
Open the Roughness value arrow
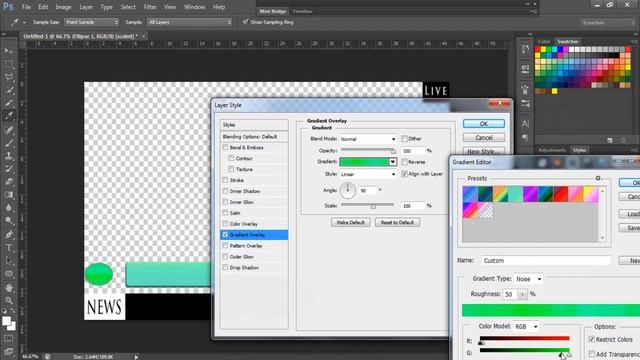click(522, 294)
